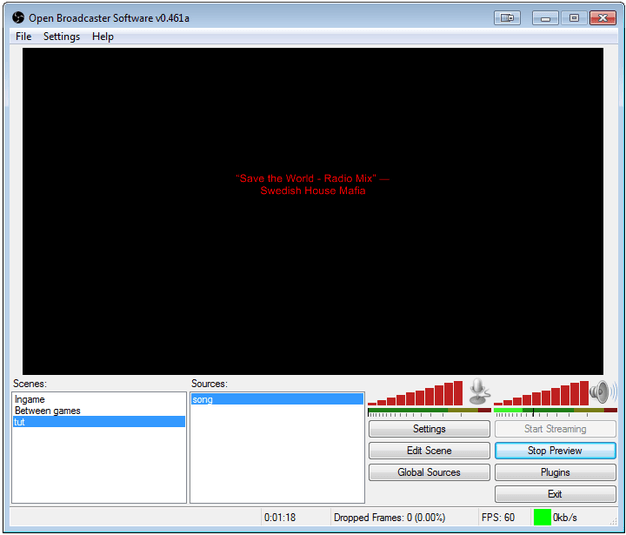626x535 pixels.
Task: Open the Help menu
Action: tap(103, 36)
